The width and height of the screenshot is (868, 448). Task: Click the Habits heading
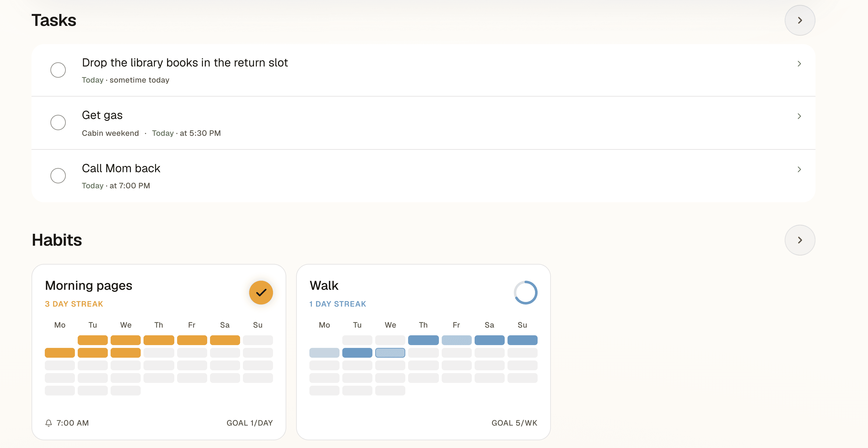[x=57, y=240]
